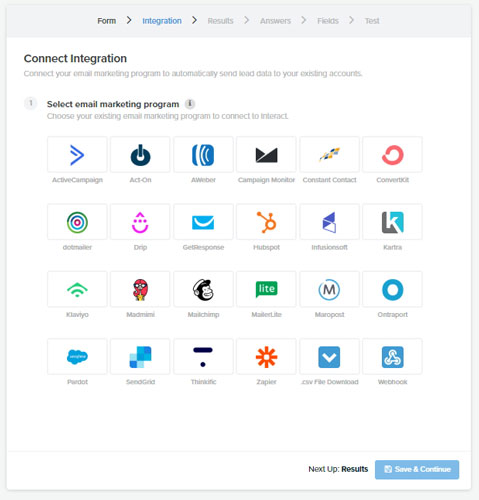Select the ActiveCampaign integration icon
The image size is (479, 500).
point(77,155)
